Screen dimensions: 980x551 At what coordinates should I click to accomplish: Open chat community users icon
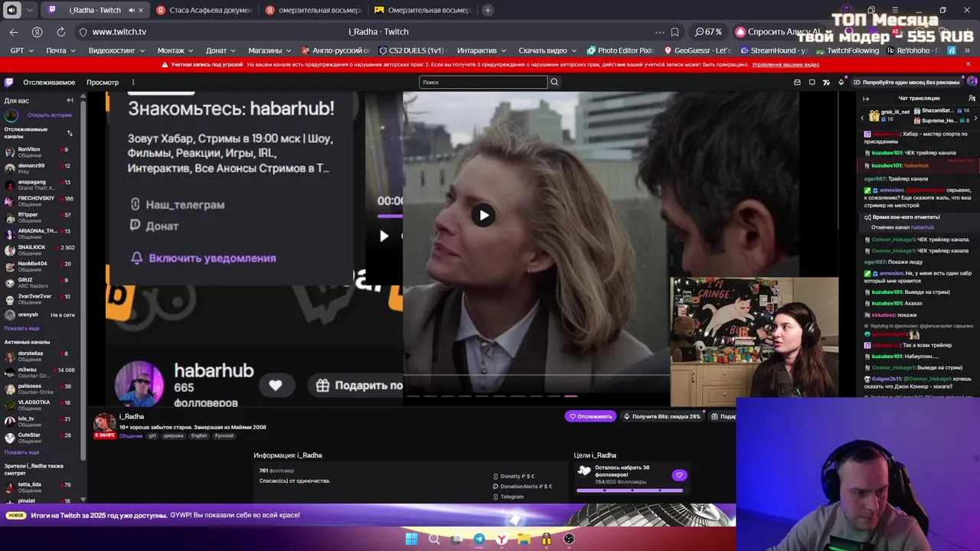[972, 99]
